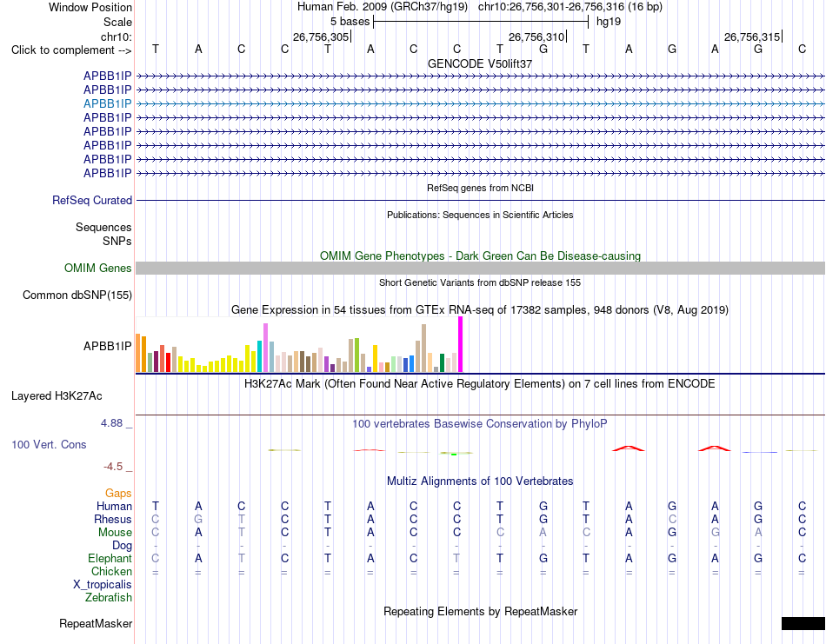Select the Mouse alignment row label
Screen dimensions: 826x644
[x=116, y=533]
